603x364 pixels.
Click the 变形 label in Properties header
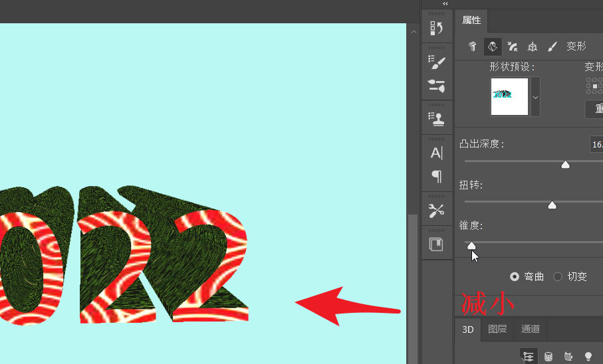coord(576,46)
